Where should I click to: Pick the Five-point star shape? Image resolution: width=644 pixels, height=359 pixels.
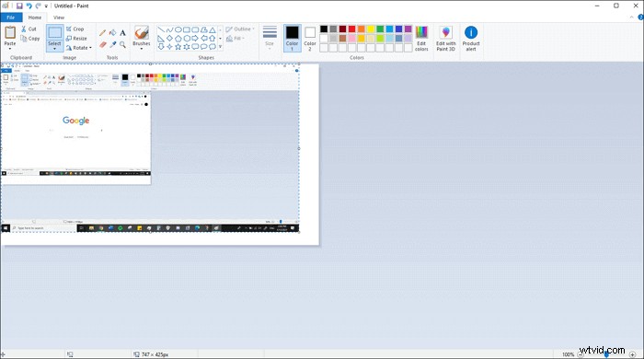pyautogui.click(x=178, y=47)
